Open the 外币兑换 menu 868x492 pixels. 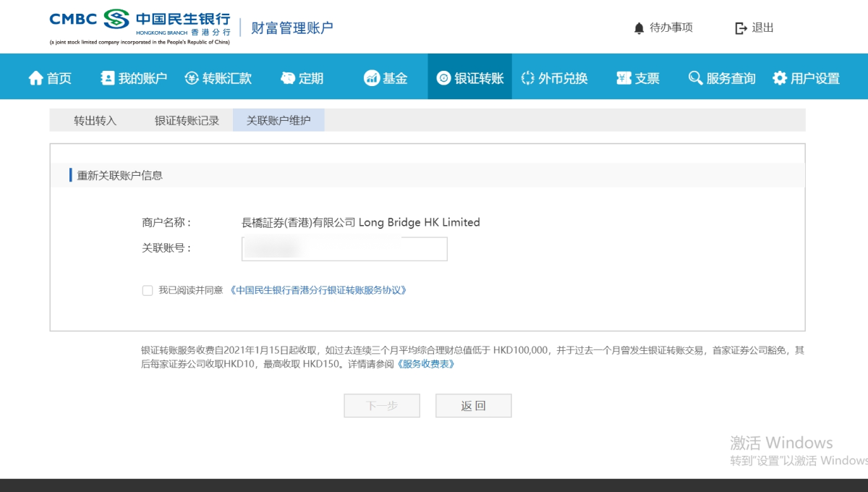pyautogui.click(x=554, y=78)
